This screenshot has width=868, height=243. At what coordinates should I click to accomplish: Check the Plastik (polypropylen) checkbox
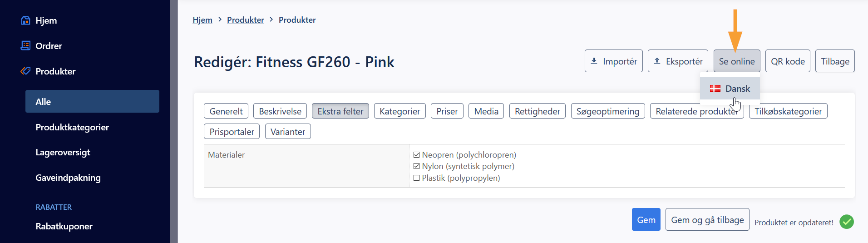click(x=416, y=178)
